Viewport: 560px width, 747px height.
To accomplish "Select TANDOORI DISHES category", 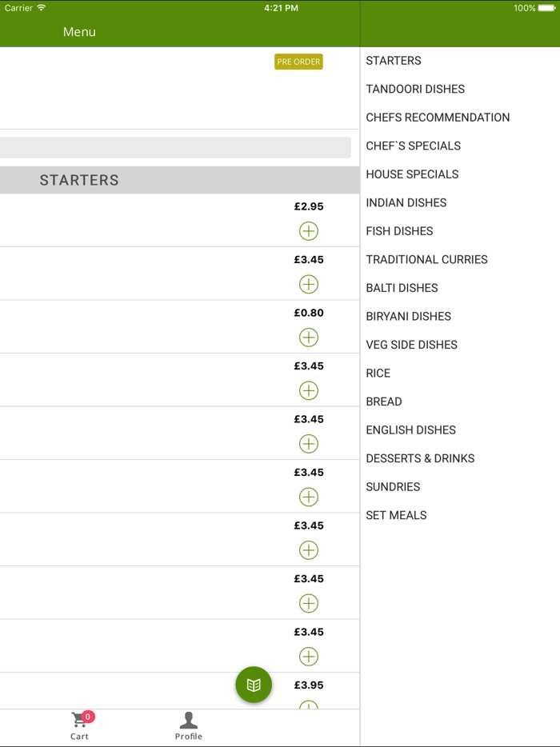I will tap(415, 89).
